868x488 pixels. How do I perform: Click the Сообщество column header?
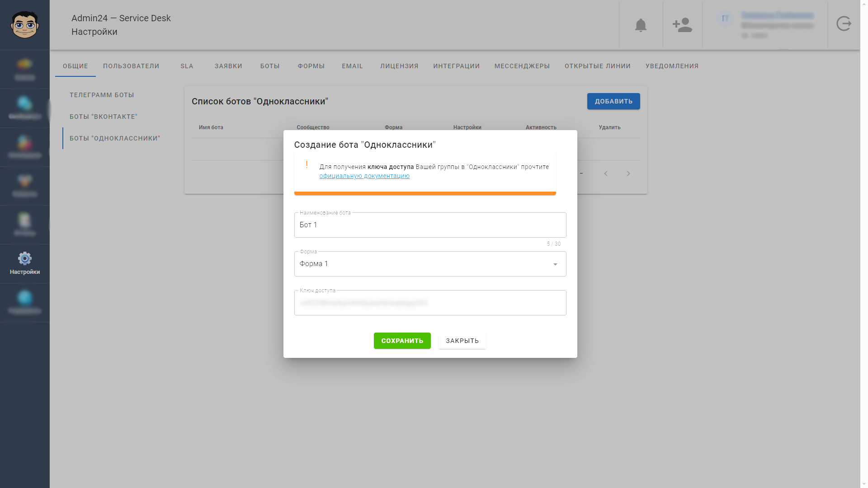point(313,127)
